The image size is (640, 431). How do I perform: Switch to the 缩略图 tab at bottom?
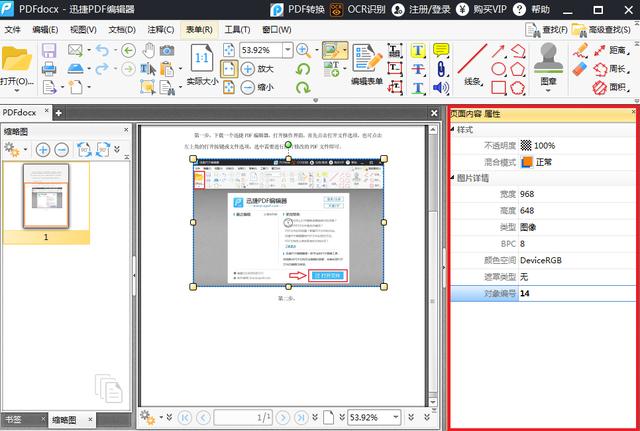pos(64,420)
